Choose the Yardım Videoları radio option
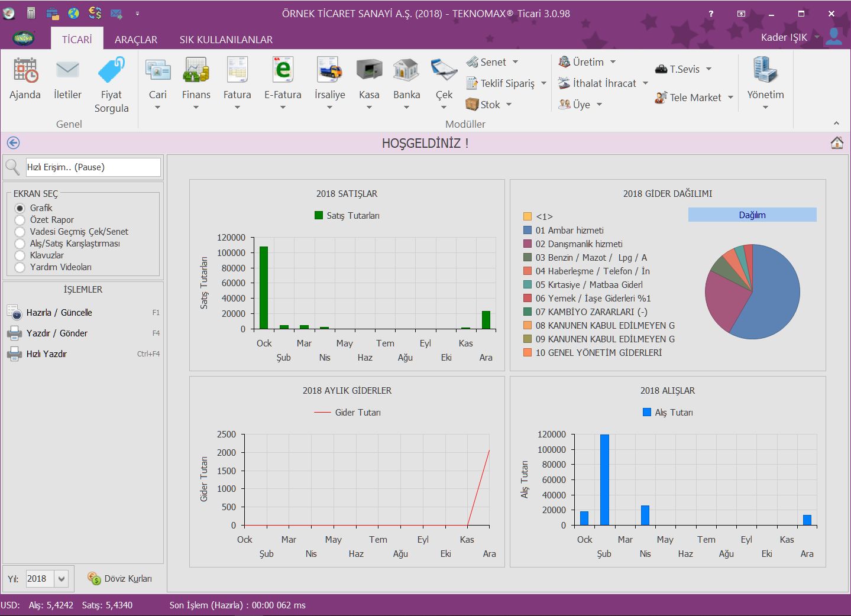The height and width of the screenshot is (616, 851). click(20, 267)
